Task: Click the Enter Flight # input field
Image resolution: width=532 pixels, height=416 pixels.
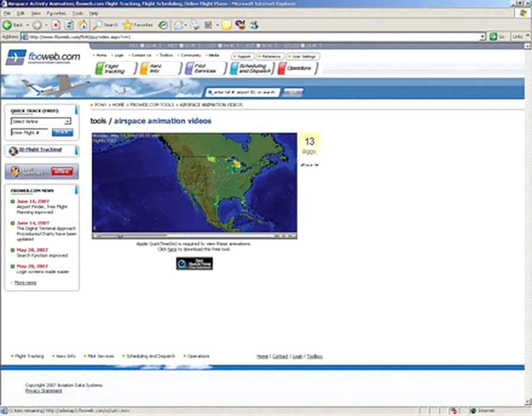Action: (29, 133)
